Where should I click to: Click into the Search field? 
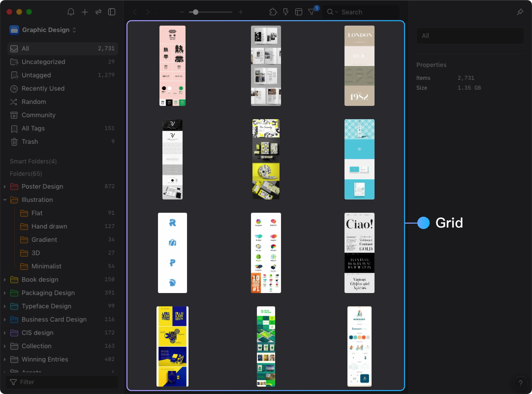pos(361,12)
